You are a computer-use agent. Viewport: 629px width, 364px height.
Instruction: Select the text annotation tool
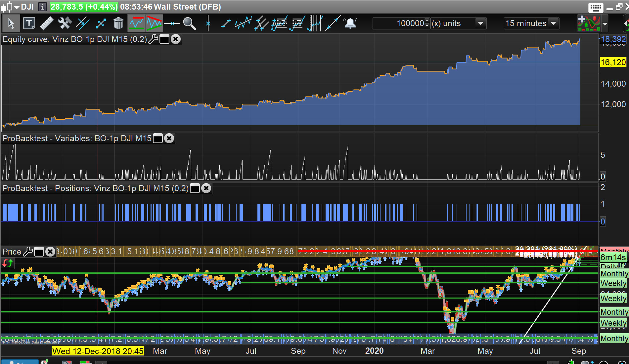[29, 23]
